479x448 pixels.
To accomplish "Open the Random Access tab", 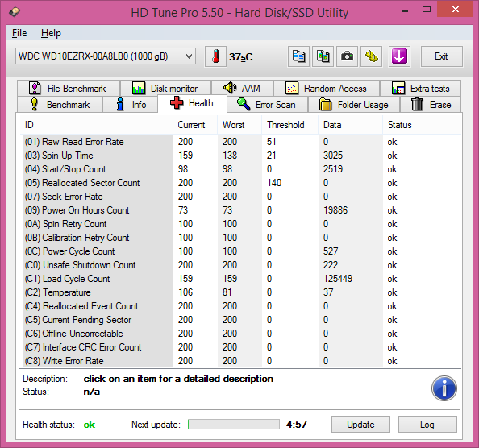I will click(x=327, y=89).
